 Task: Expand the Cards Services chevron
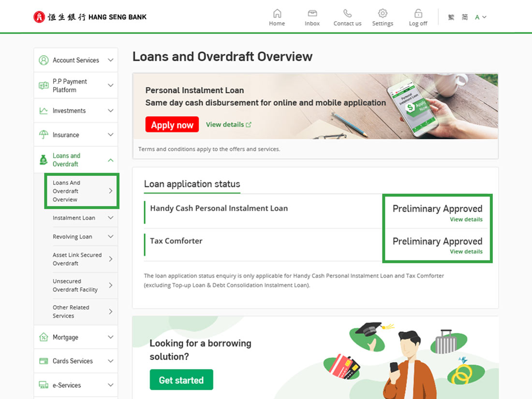coord(111,361)
